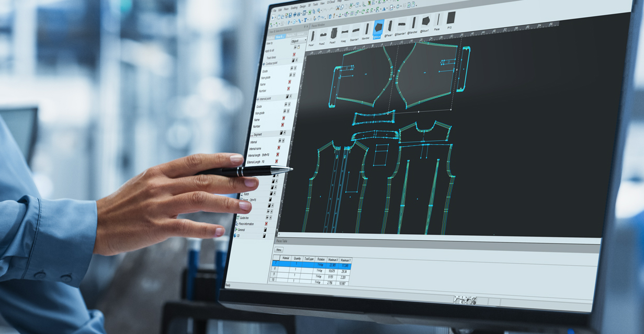Click the Maximum X column header

coord(333,260)
